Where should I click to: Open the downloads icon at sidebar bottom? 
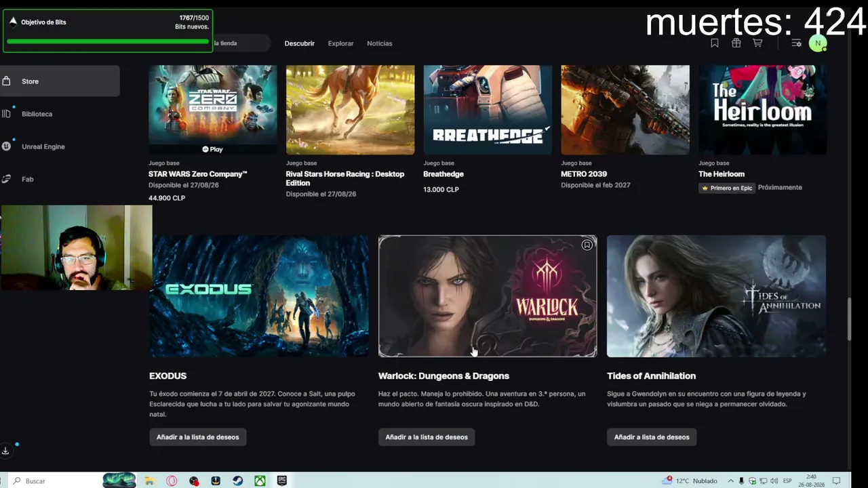(5, 451)
